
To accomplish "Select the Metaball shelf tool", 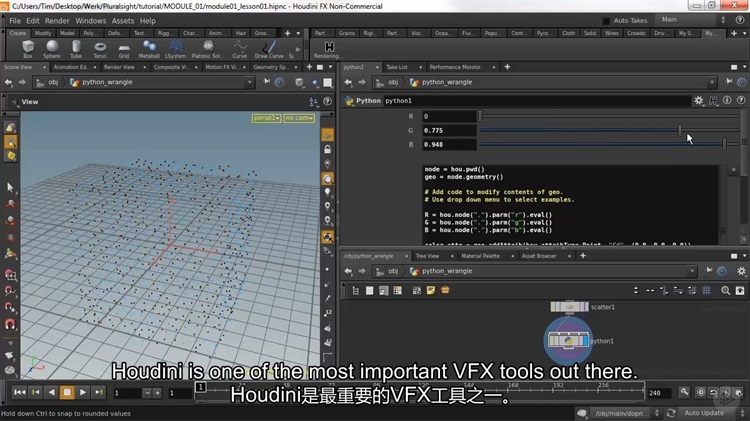I will (149, 49).
